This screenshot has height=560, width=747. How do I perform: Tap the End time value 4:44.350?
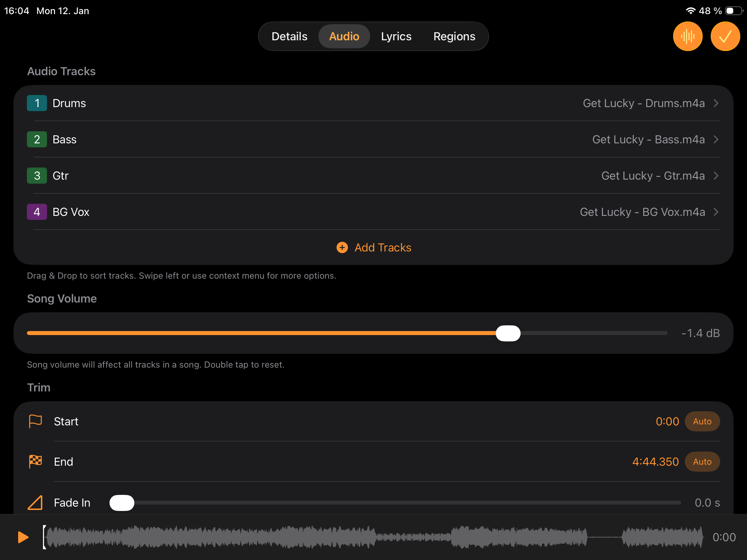pyautogui.click(x=655, y=461)
